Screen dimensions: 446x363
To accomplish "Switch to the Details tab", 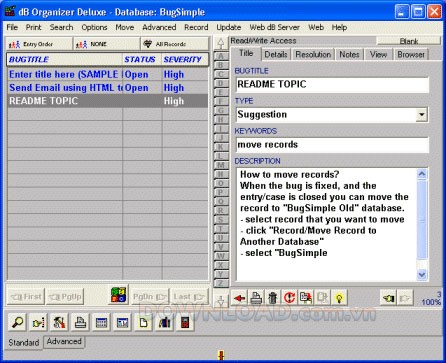I will coord(276,54).
